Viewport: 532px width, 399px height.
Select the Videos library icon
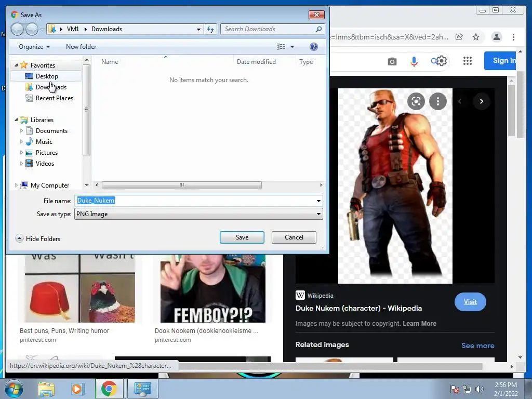click(30, 164)
